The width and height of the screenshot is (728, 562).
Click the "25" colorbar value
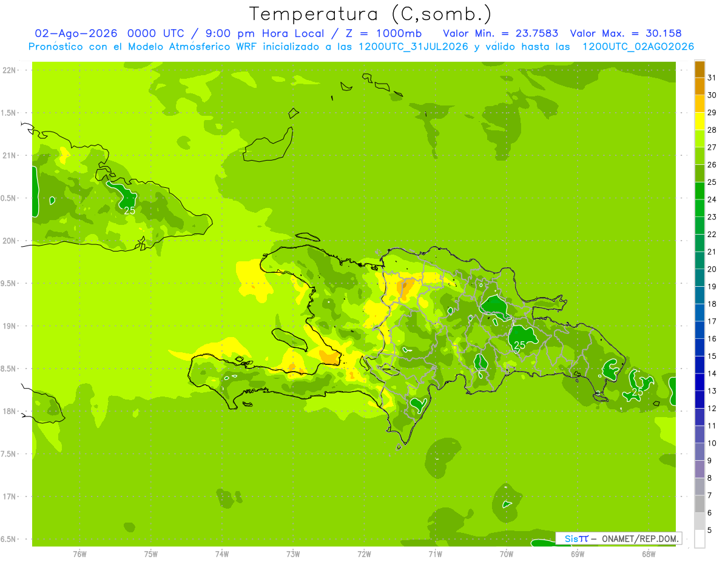click(x=712, y=182)
